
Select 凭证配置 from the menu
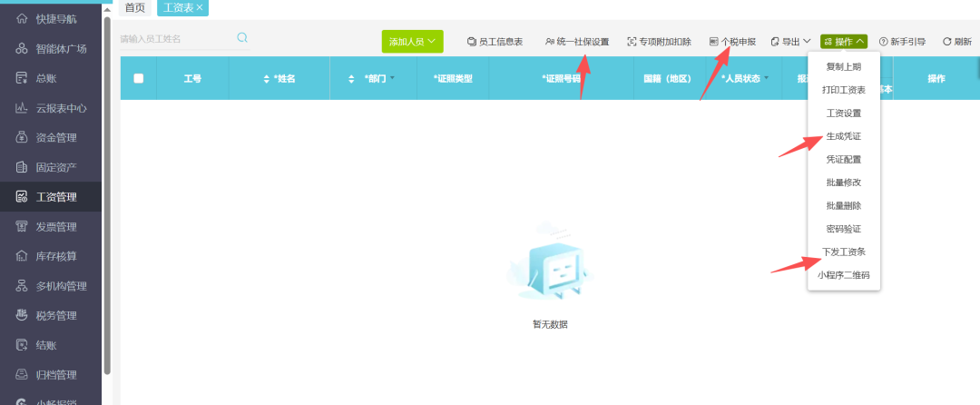coord(844,160)
